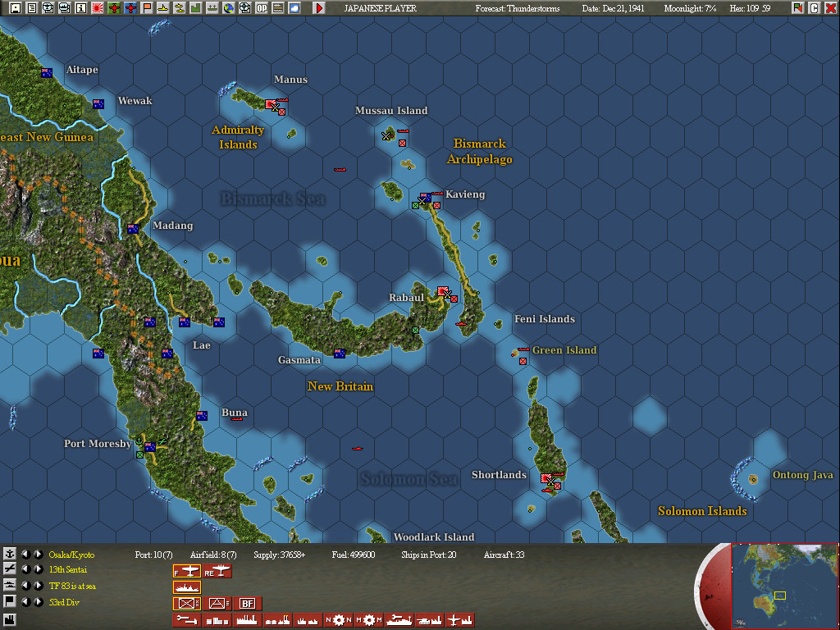Viewport: 840px width, 630px height.
Task: Click the red plane on blue background icon
Action: tap(130, 8)
